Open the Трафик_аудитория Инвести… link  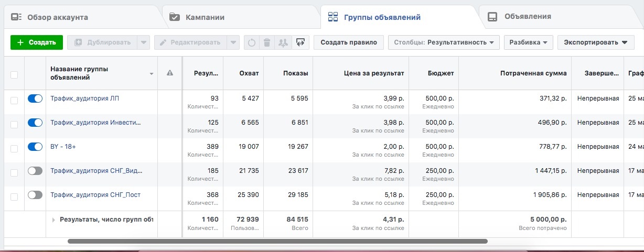coord(95,122)
